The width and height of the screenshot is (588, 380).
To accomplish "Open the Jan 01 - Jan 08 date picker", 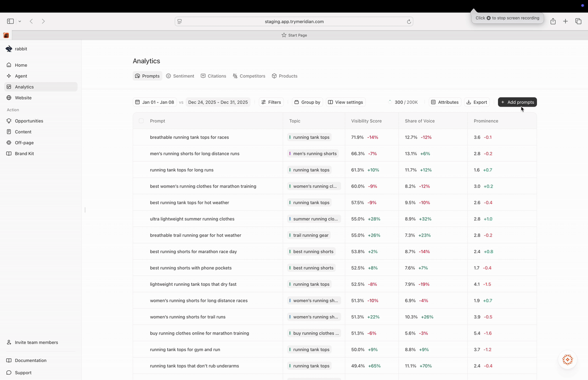I will 155,102.
